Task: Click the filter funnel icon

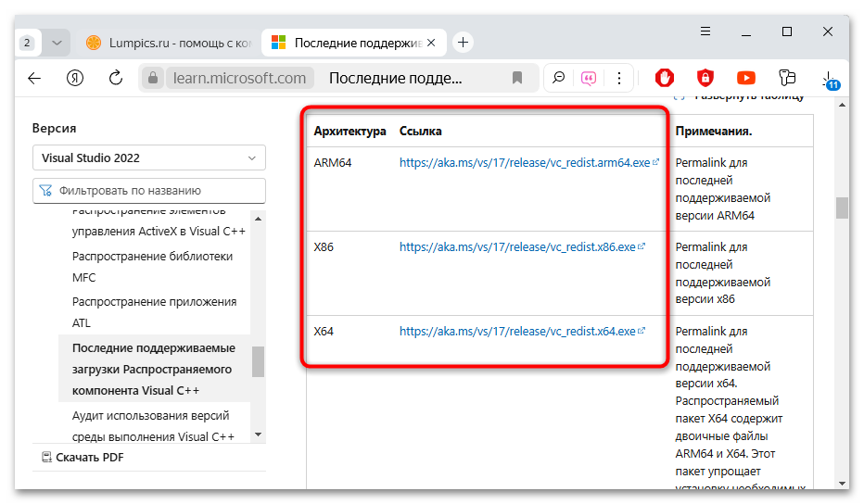Action: click(x=45, y=191)
